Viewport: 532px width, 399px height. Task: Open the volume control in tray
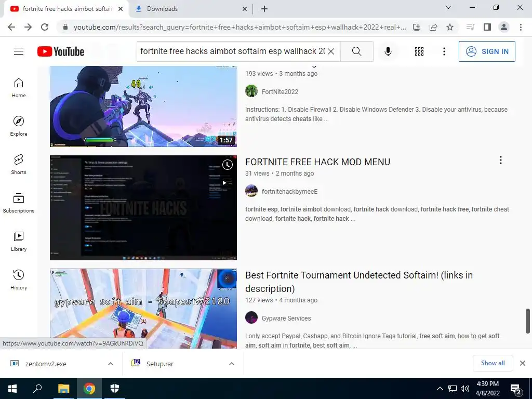click(x=465, y=389)
